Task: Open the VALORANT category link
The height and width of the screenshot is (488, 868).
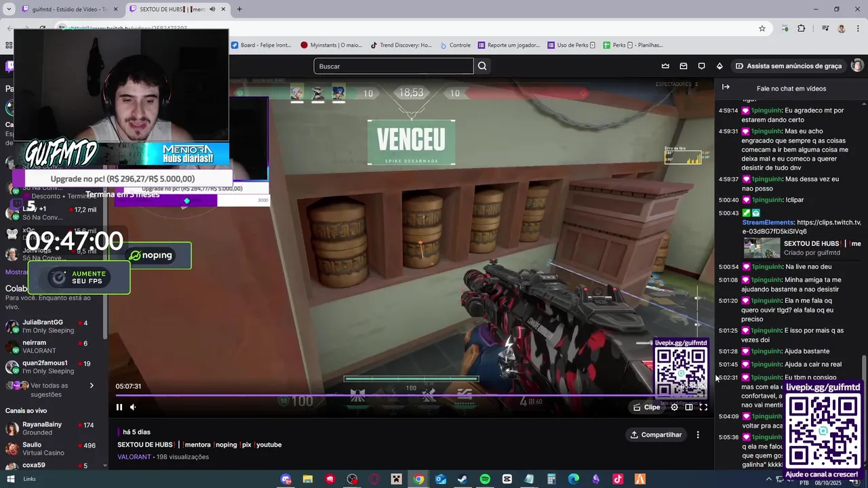Action: [x=134, y=457]
